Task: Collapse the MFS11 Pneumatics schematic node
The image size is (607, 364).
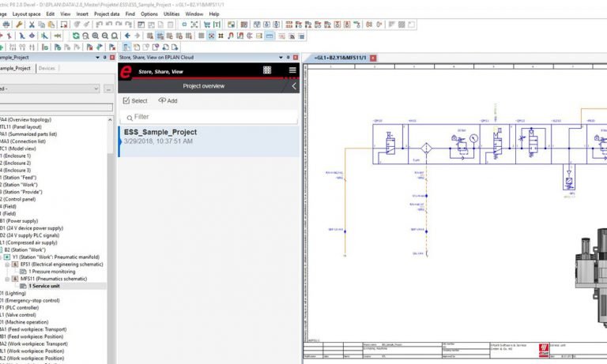Action: [7, 279]
